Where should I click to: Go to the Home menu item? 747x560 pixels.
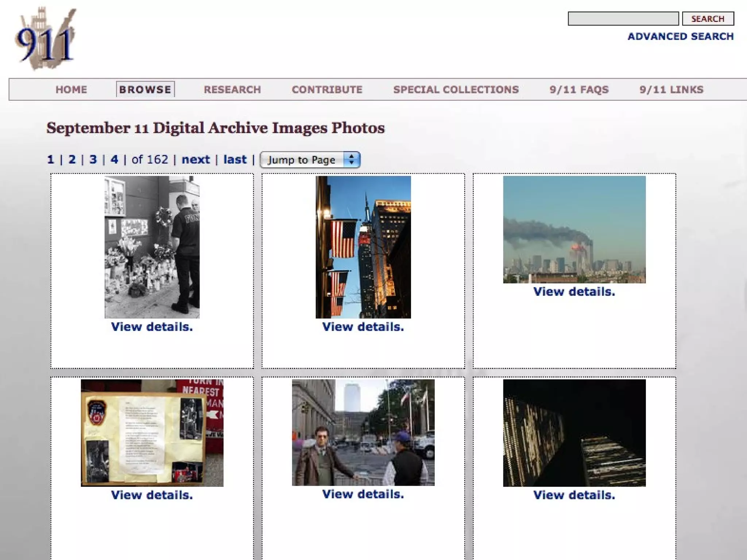click(71, 90)
